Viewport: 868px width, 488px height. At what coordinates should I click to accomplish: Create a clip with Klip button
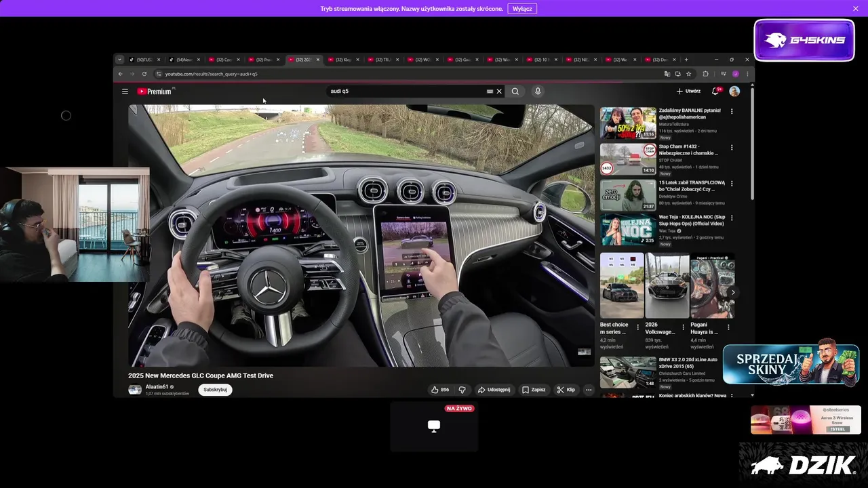tap(566, 390)
